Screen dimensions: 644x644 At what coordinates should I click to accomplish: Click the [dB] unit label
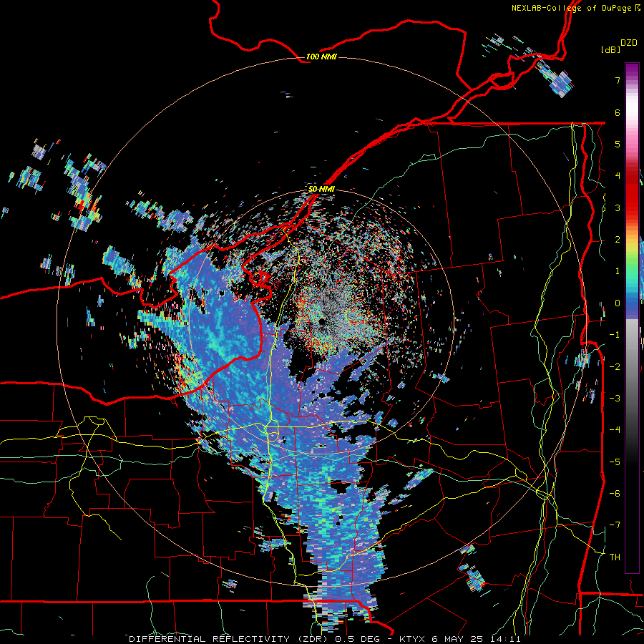pyautogui.click(x=610, y=49)
